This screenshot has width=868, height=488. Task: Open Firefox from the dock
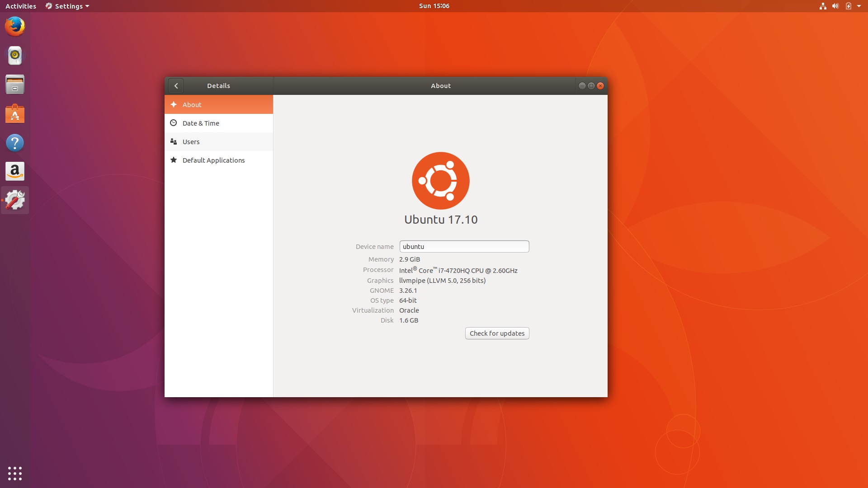tap(15, 27)
